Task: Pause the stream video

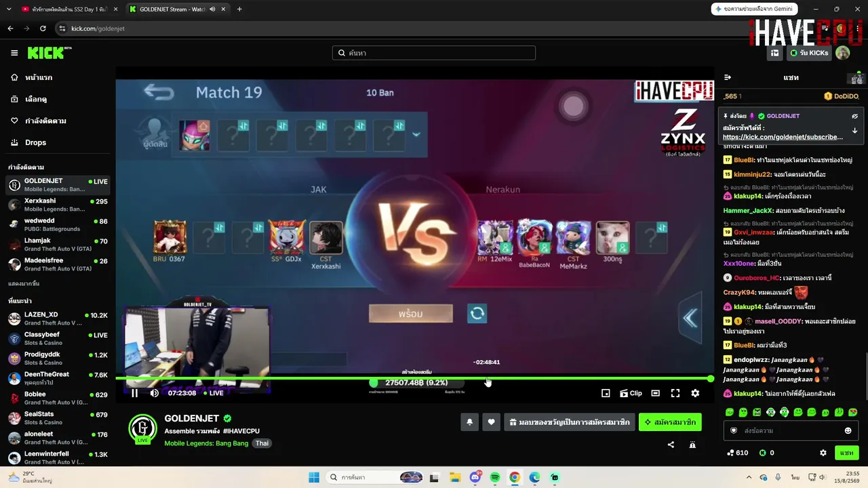Action: pyautogui.click(x=134, y=393)
